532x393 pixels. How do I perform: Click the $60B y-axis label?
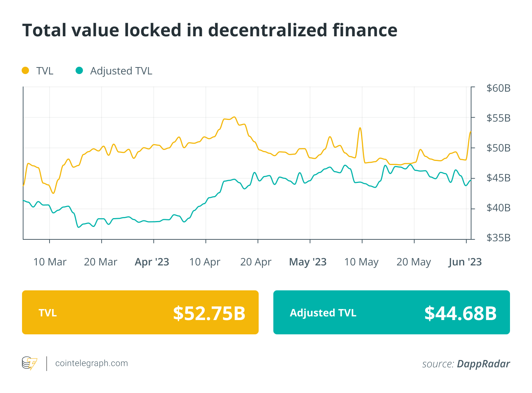pos(498,88)
